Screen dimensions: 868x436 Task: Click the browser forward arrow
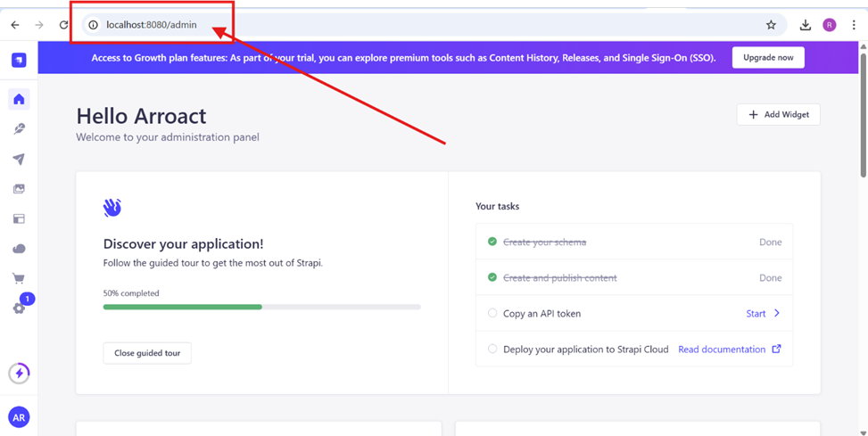coord(39,25)
